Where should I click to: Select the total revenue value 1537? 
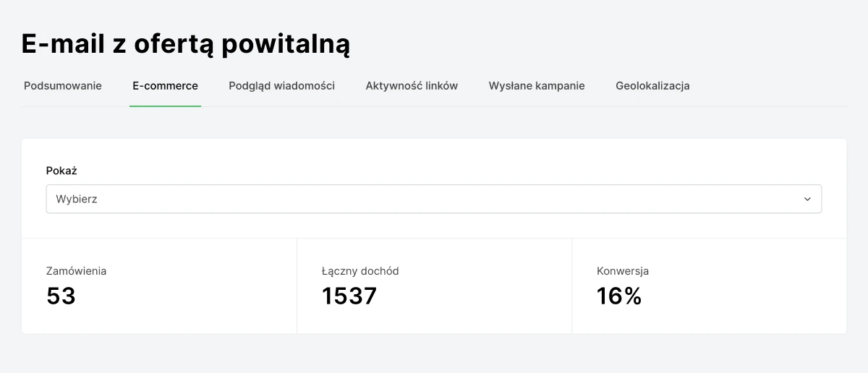pyautogui.click(x=349, y=296)
